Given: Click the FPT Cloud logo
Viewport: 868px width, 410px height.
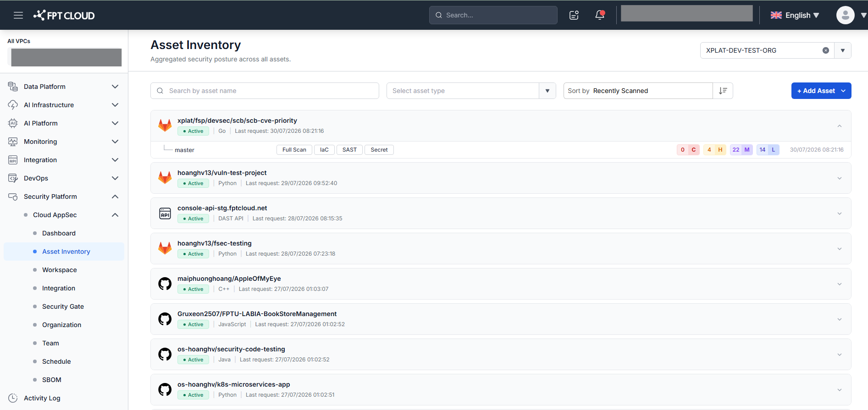Looking at the screenshot, I should 64,15.
